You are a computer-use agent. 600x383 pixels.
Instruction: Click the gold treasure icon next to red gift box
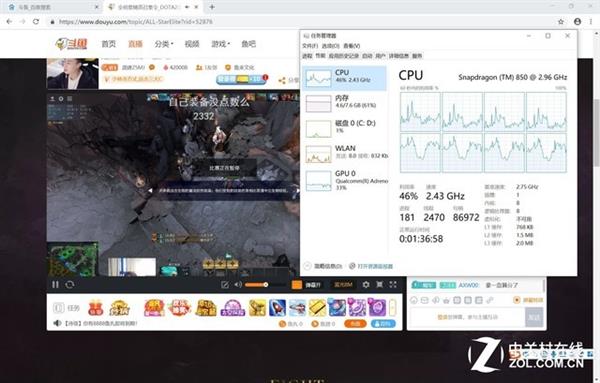(x=119, y=308)
